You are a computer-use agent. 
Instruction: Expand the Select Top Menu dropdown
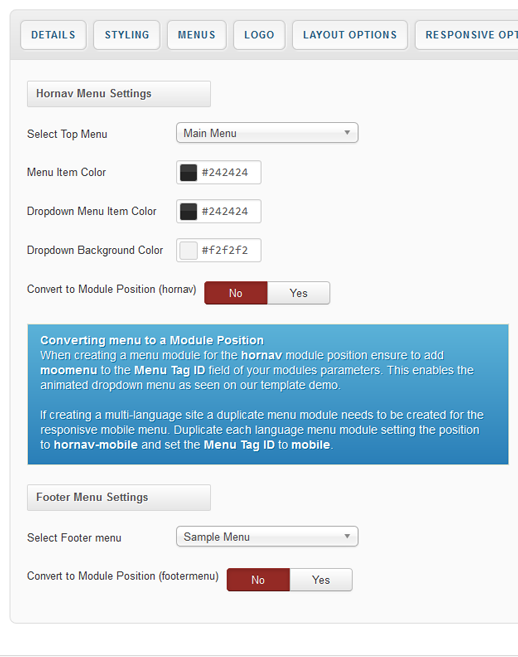(267, 133)
